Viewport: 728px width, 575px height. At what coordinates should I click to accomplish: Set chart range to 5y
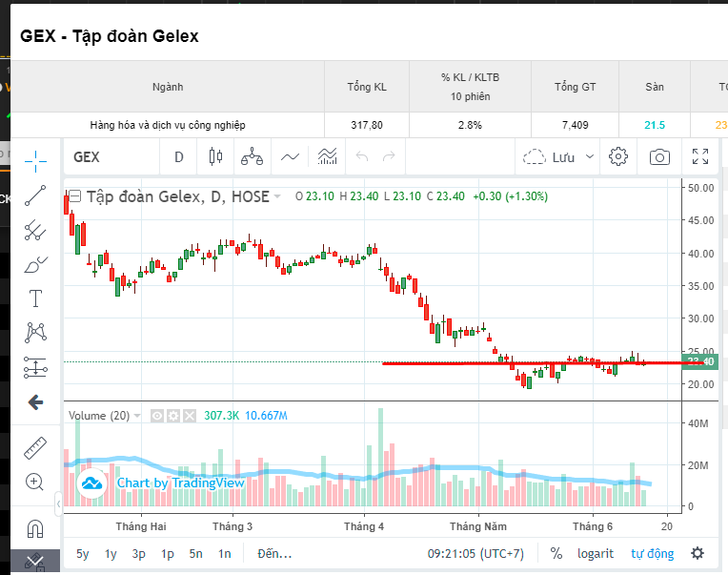[82, 554]
